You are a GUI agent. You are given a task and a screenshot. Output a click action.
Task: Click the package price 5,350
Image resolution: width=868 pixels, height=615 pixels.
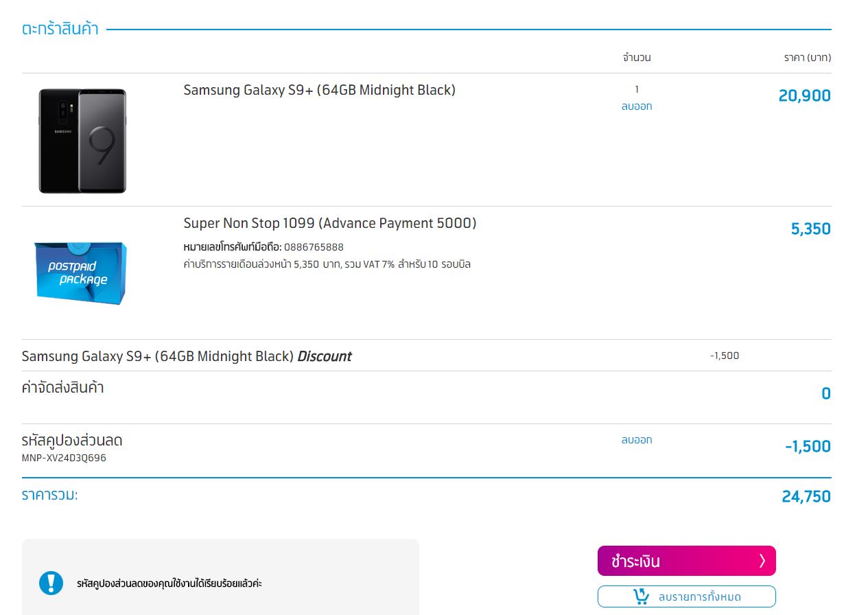(810, 229)
